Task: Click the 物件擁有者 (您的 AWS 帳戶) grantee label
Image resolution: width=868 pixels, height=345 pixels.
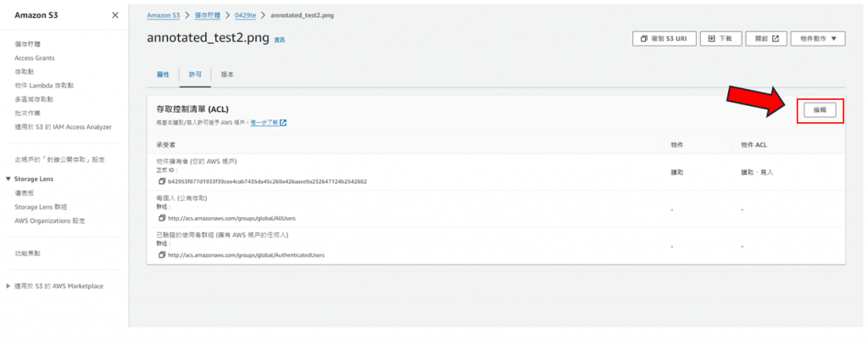Action: 197,161
